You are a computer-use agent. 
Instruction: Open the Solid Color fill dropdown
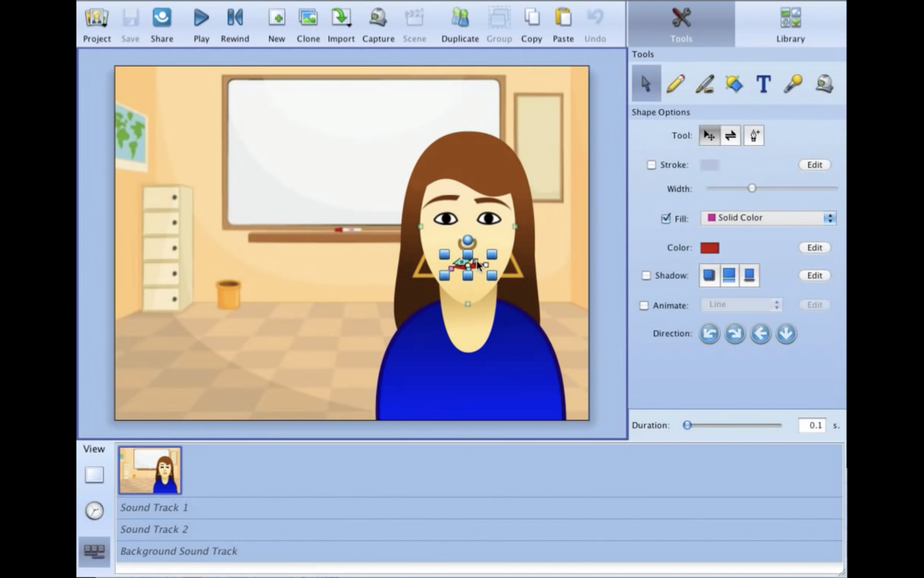pos(768,218)
